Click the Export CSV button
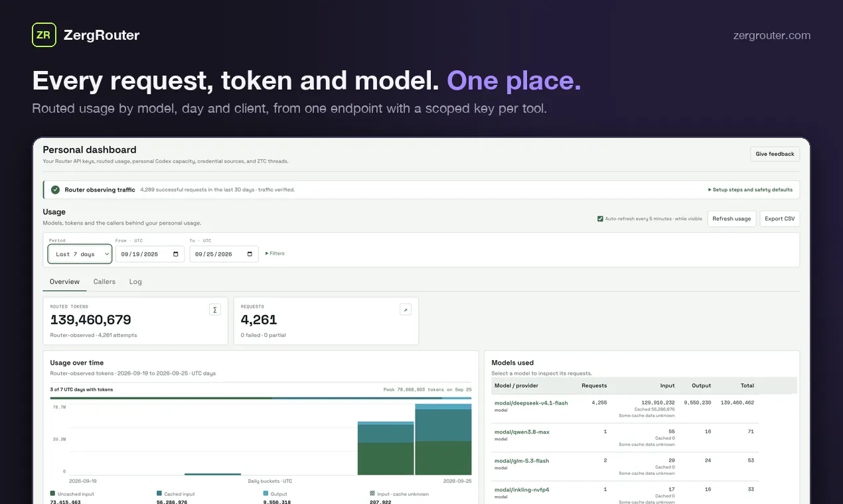This screenshot has width=843, height=504. 779,219
